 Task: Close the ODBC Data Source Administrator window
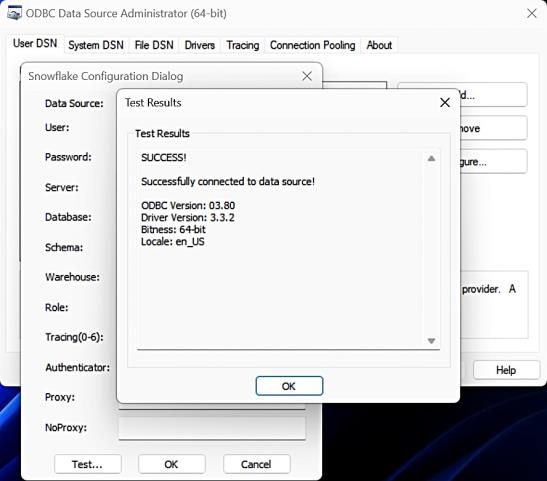(x=532, y=14)
